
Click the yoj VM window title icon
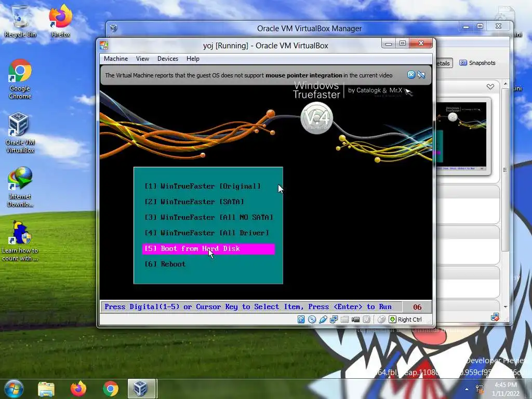(104, 45)
